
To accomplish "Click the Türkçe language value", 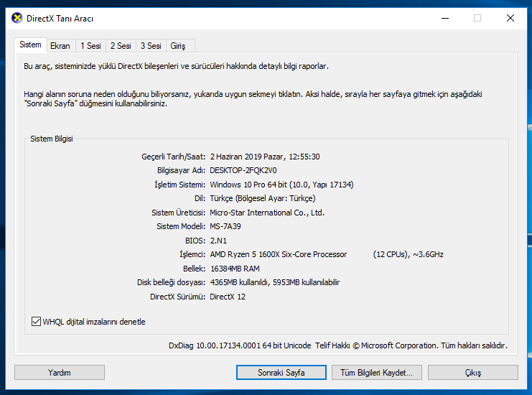I will (x=263, y=198).
